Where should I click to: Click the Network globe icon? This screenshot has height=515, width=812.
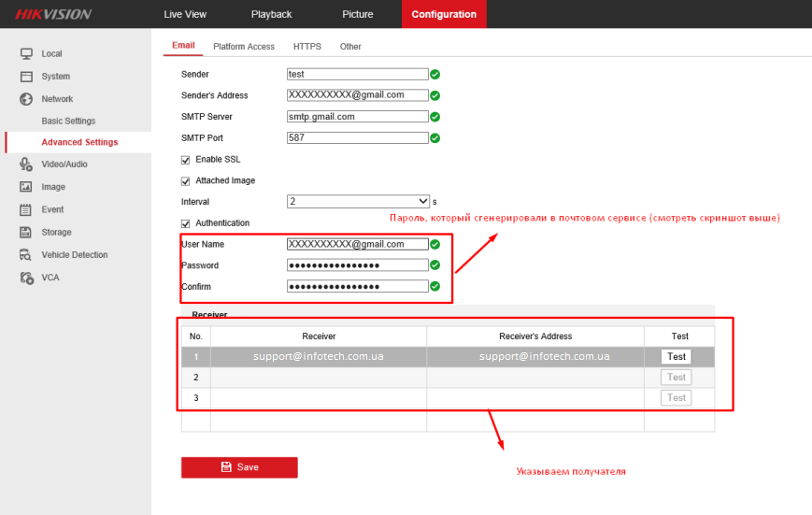[26, 99]
